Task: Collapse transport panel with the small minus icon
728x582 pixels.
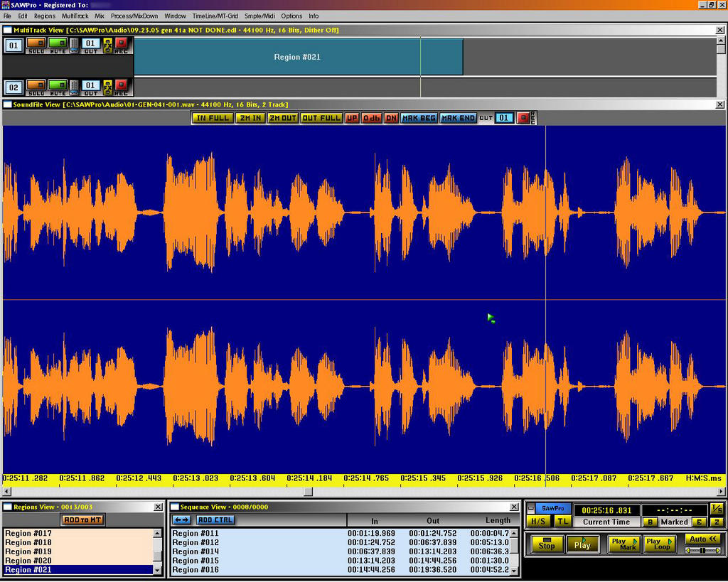Action: (531, 509)
